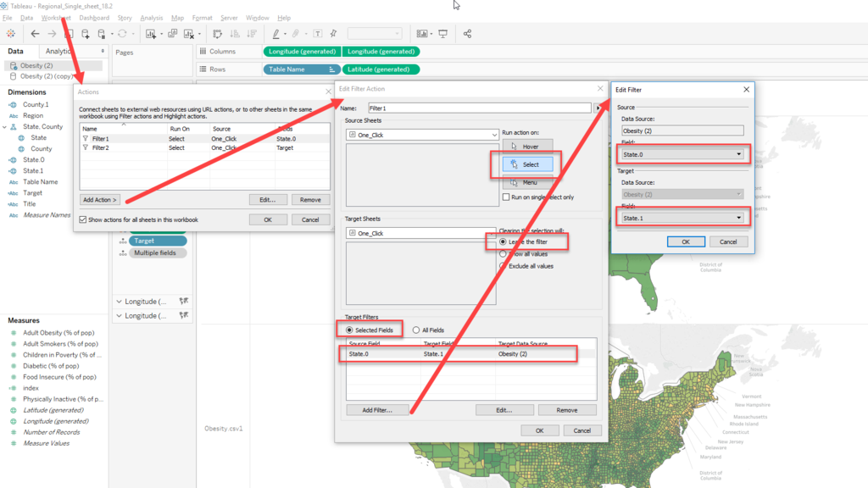Click Add Filter button
868x488 pixels.
pos(377,410)
